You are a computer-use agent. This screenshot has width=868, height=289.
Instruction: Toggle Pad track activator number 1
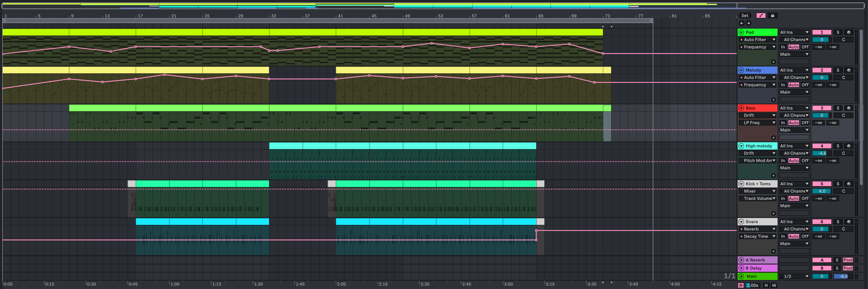click(822, 32)
